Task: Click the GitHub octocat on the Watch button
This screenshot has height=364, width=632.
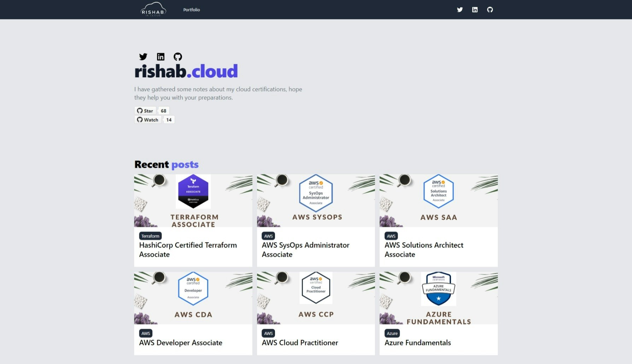Action: 140,119
